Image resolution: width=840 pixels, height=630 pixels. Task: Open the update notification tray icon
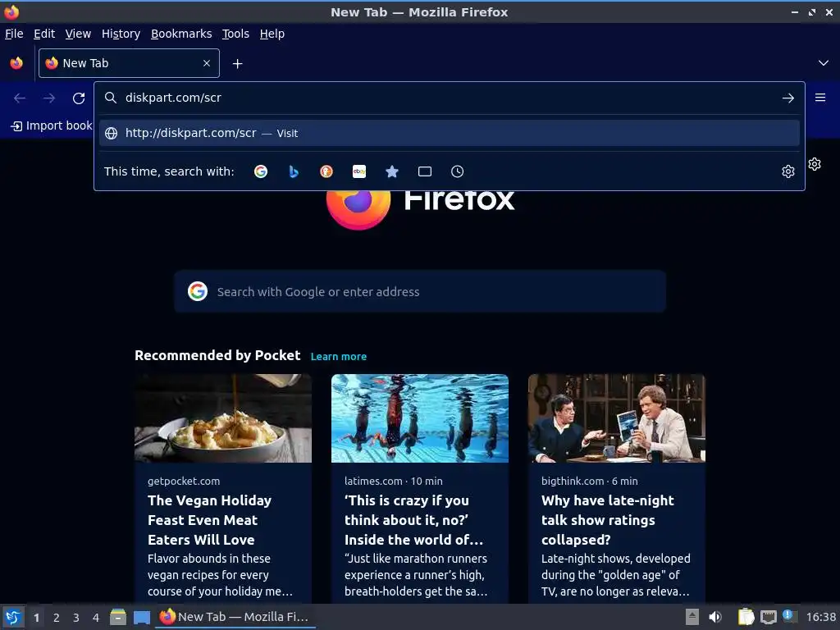point(789,615)
